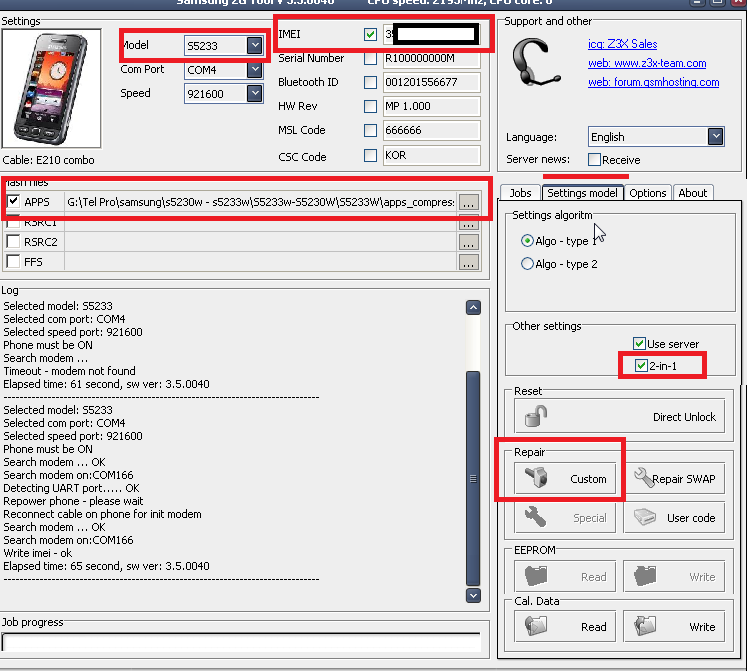Click the headset support icon
747x671 pixels.
(535, 63)
